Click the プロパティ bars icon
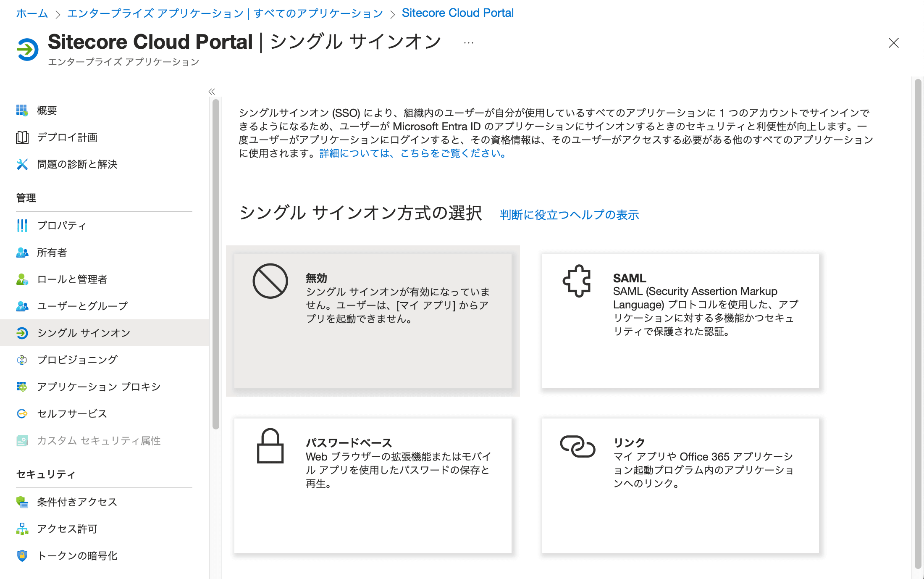Viewport: 924px width, 579px height. click(x=22, y=226)
